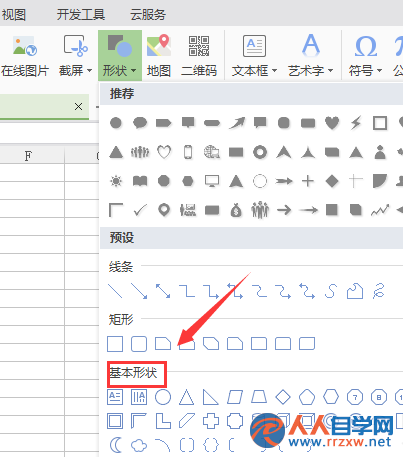The height and width of the screenshot is (457, 403).
Task: Select column F header
Action: 29,156
